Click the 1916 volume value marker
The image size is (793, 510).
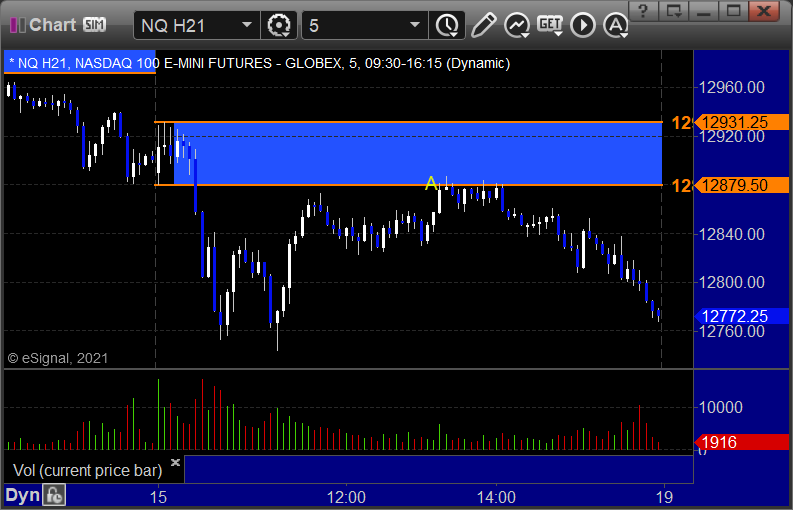[x=741, y=442]
